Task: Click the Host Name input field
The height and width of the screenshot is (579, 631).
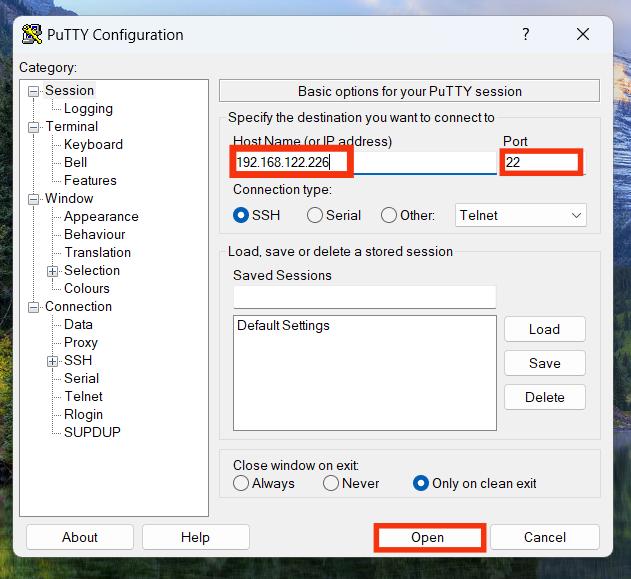Action: [364, 162]
